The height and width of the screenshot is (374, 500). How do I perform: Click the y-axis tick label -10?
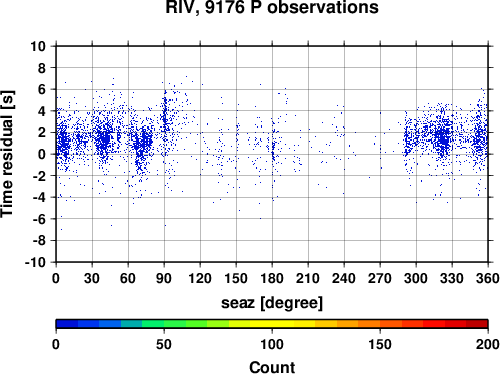pos(35,262)
